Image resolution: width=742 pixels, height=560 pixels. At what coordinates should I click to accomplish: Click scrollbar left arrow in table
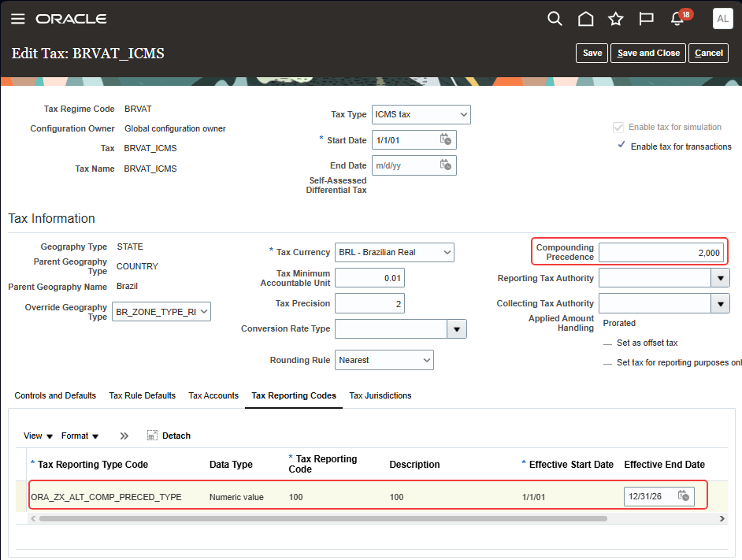click(x=33, y=519)
